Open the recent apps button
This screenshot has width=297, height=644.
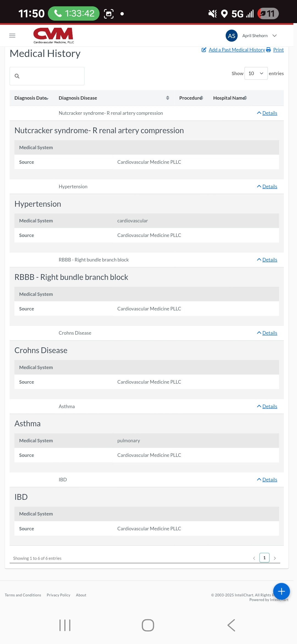point(65,625)
